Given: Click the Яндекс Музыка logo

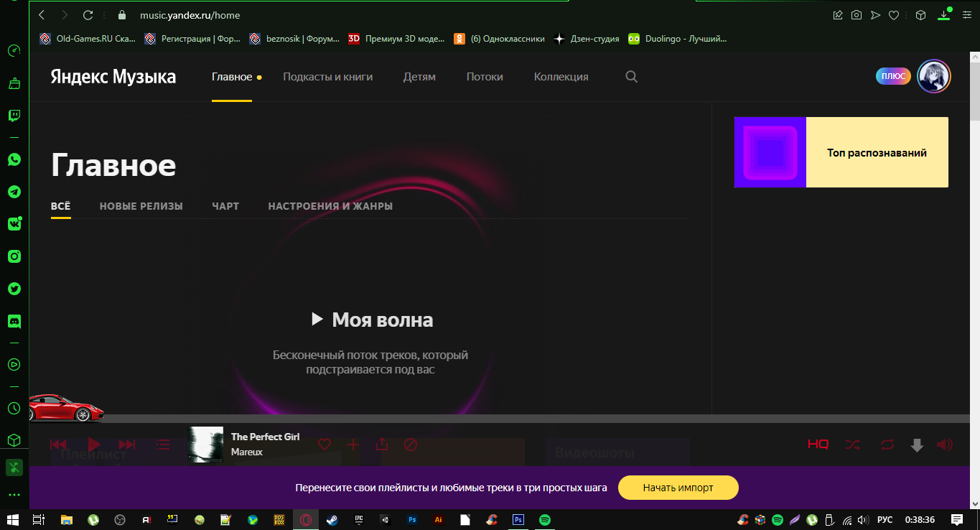Looking at the screenshot, I should click(x=113, y=76).
